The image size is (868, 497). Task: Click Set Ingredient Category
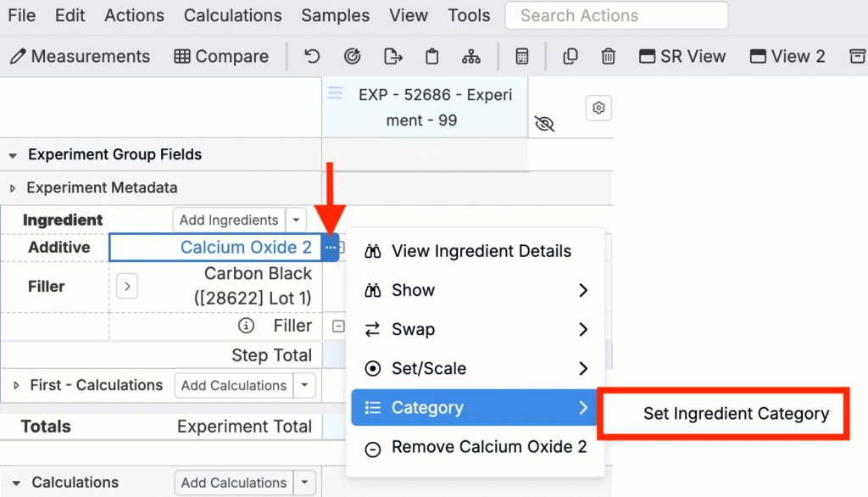[x=736, y=413]
